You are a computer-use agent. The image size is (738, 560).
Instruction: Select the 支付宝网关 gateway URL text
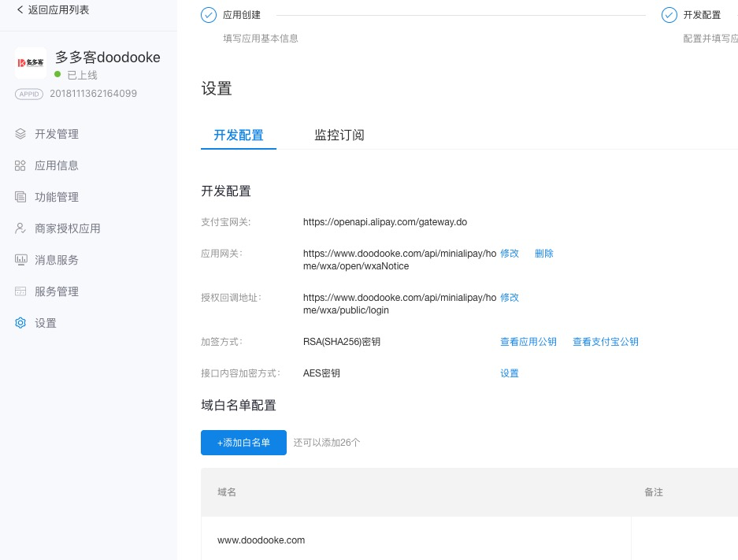pos(385,222)
